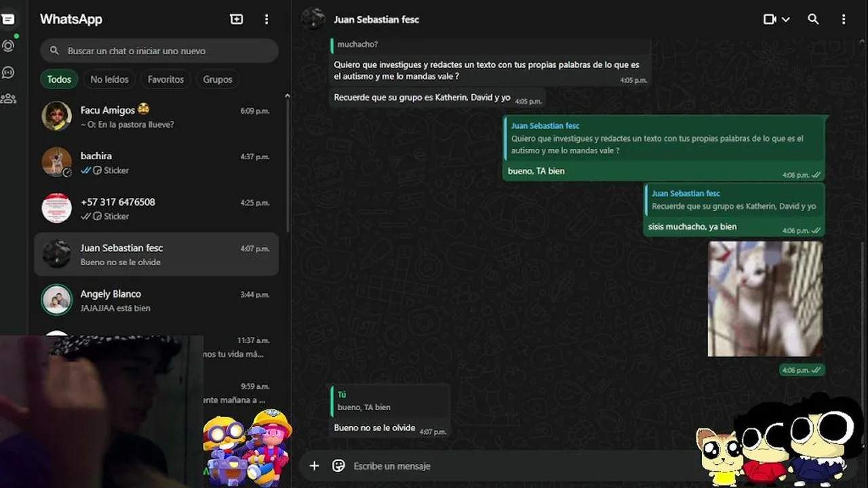
Task: Select the Todos filter tab
Action: [x=59, y=79]
